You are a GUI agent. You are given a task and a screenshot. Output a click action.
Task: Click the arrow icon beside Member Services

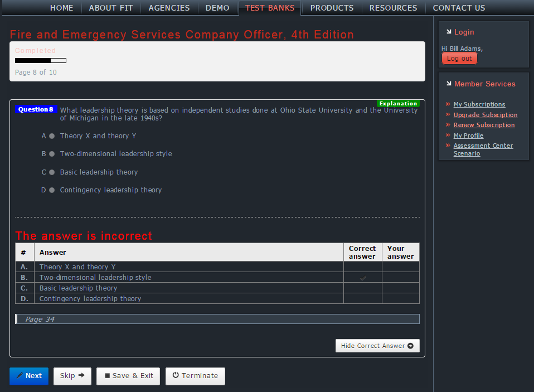(x=449, y=84)
